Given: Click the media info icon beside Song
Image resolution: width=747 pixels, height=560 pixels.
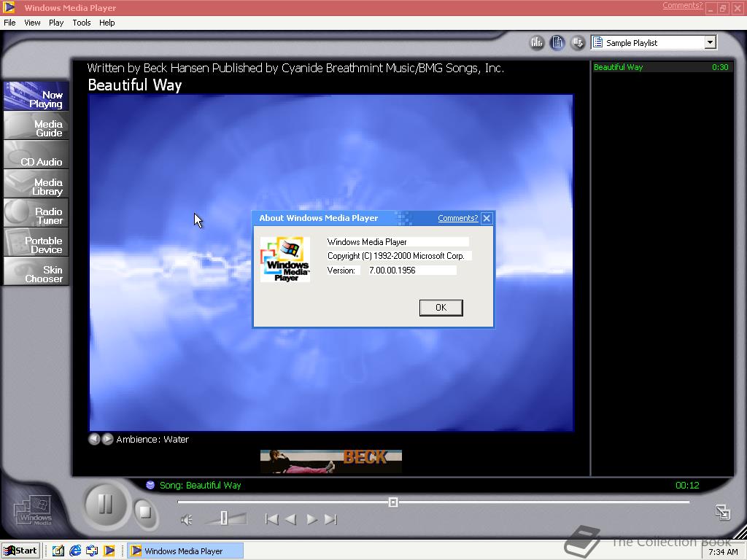Looking at the screenshot, I should tap(150, 485).
